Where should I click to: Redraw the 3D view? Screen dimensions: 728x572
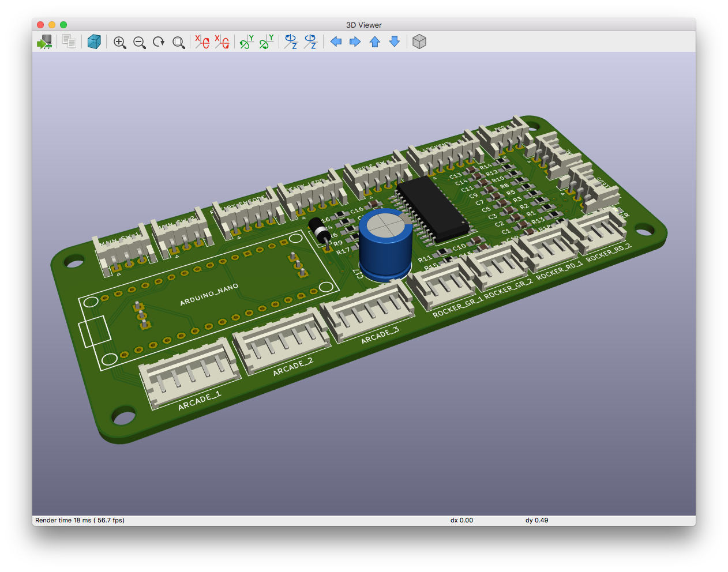tap(159, 42)
